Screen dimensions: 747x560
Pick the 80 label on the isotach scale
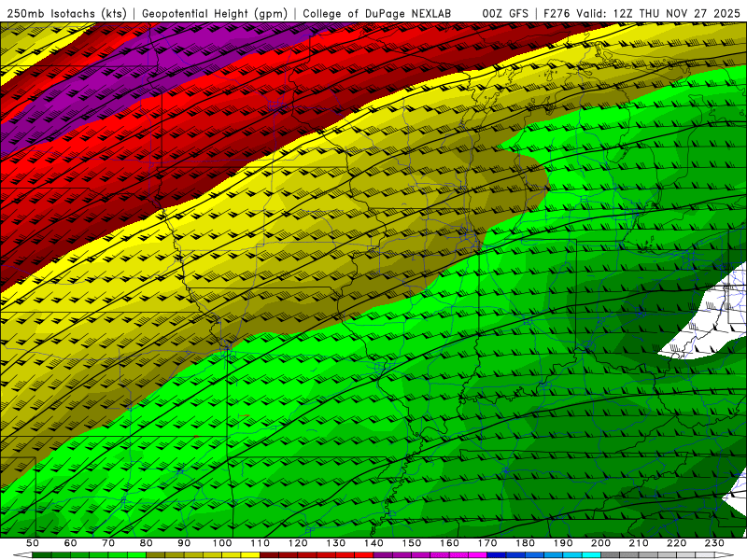click(146, 543)
